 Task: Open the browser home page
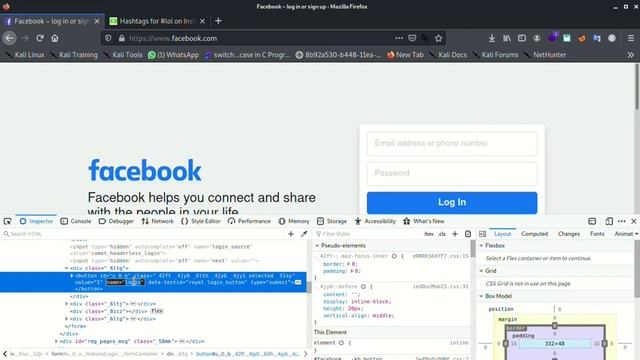[x=55, y=38]
